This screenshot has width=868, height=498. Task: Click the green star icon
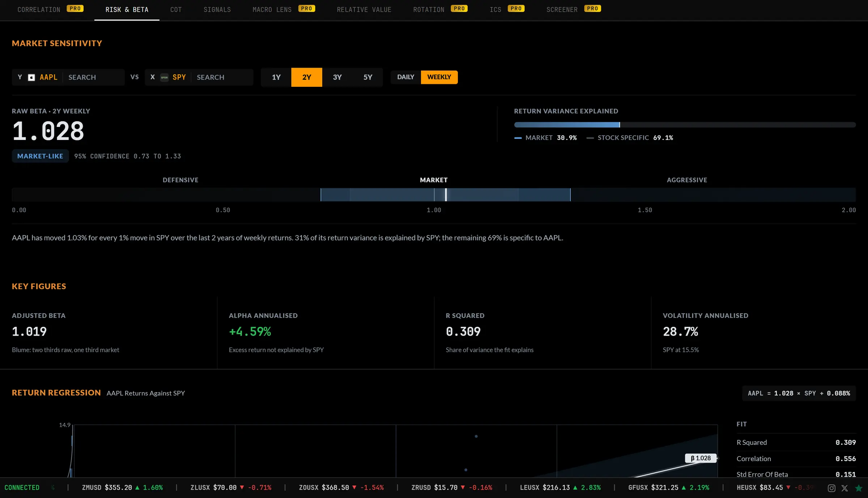pyautogui.click(x=859, y=488)
